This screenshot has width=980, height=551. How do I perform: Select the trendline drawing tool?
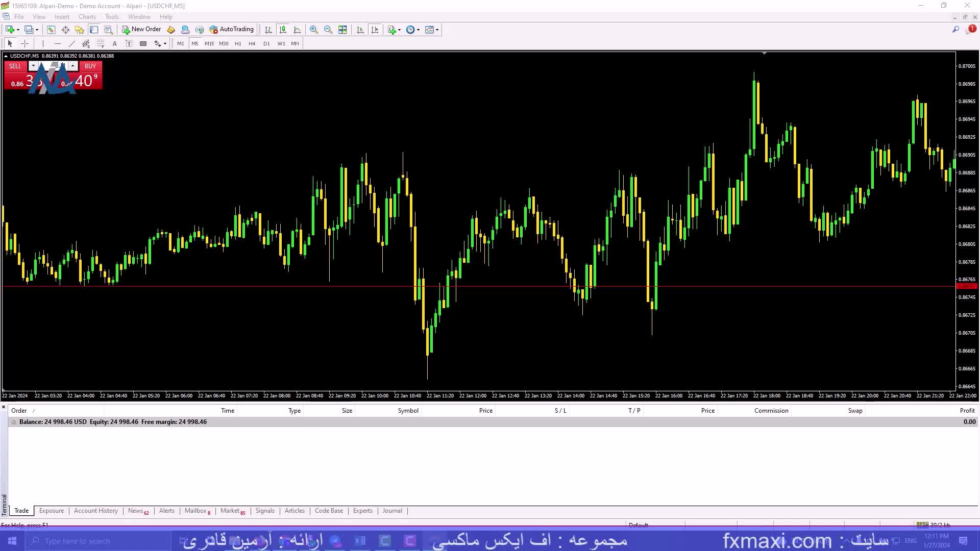tap(71, 44)
